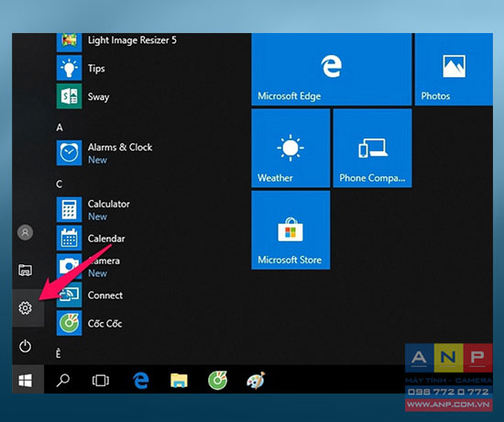Jump using letter Ê group header

click(x=58, y=353)
